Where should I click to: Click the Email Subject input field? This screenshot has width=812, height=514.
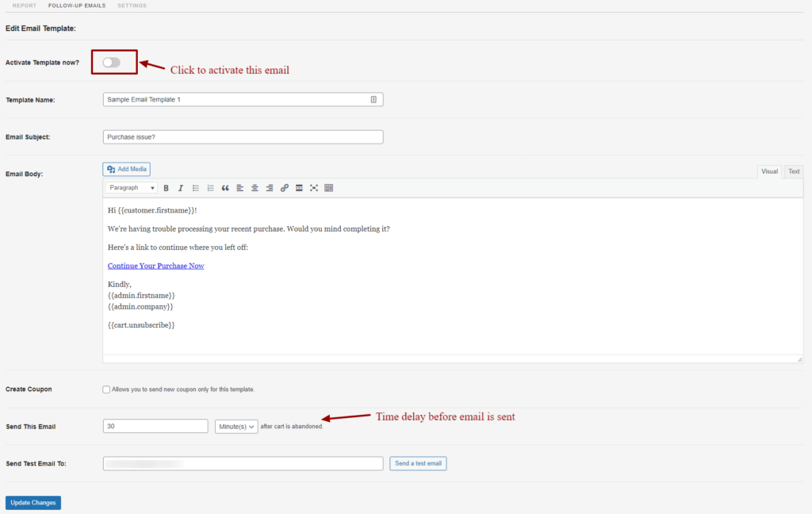click(x=243, y=137)
